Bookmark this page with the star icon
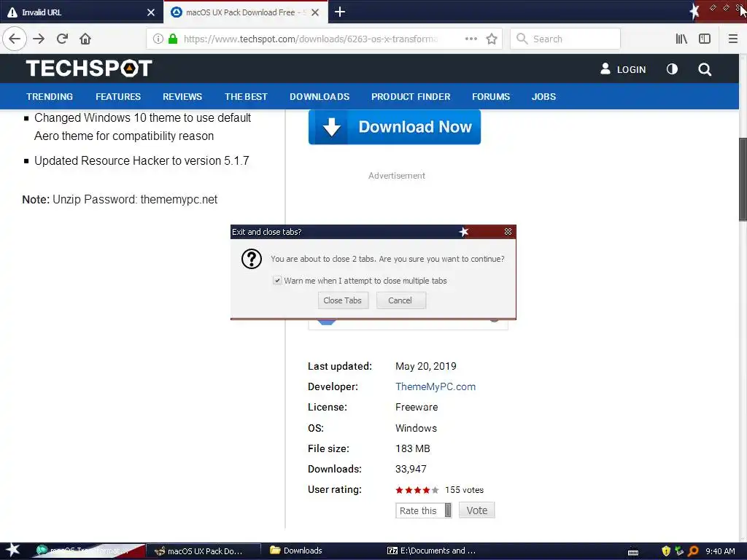This screenshot has width=747, height=560. tap(492, 39)
